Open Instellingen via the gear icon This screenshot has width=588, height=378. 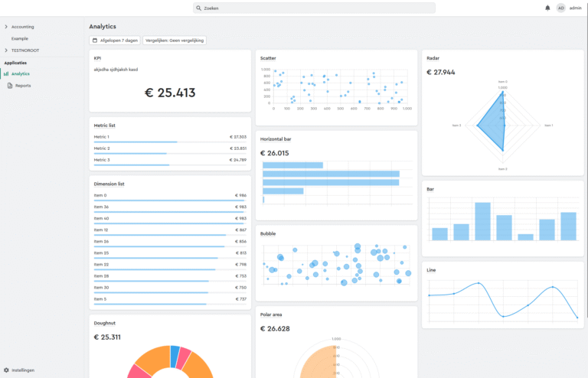pyautogui.click(x=6, y=370)
